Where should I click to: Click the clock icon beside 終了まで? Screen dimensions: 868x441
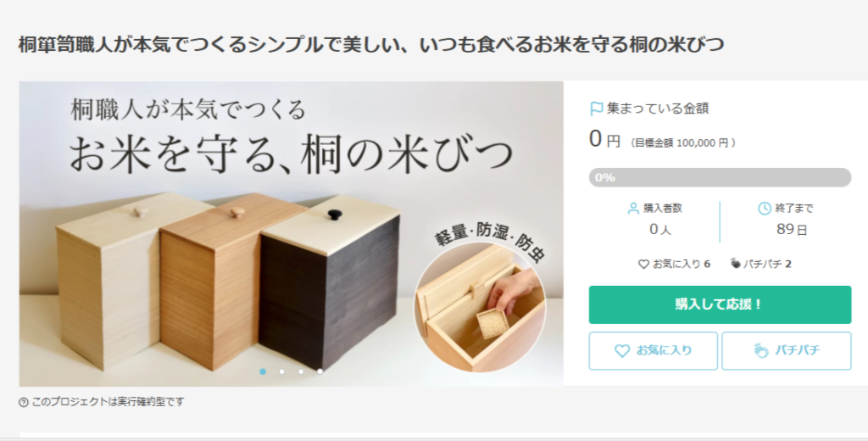[765, 209]
